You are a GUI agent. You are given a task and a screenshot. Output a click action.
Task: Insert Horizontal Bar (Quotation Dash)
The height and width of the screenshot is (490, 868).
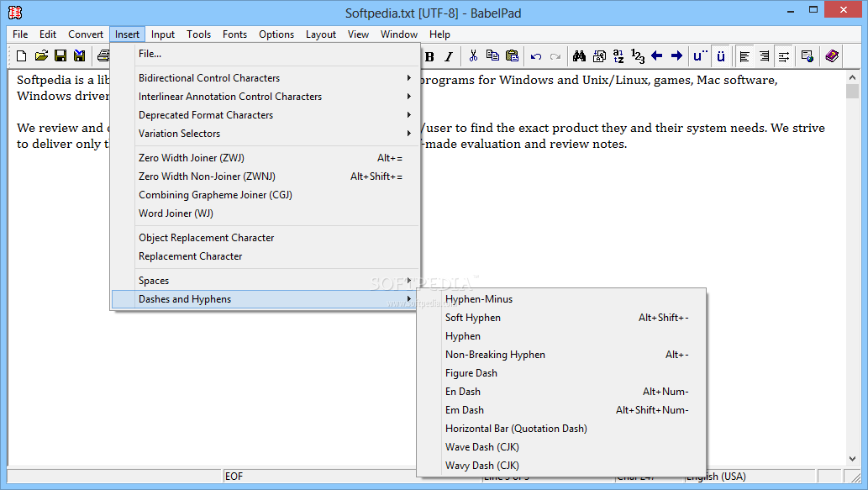561,429
